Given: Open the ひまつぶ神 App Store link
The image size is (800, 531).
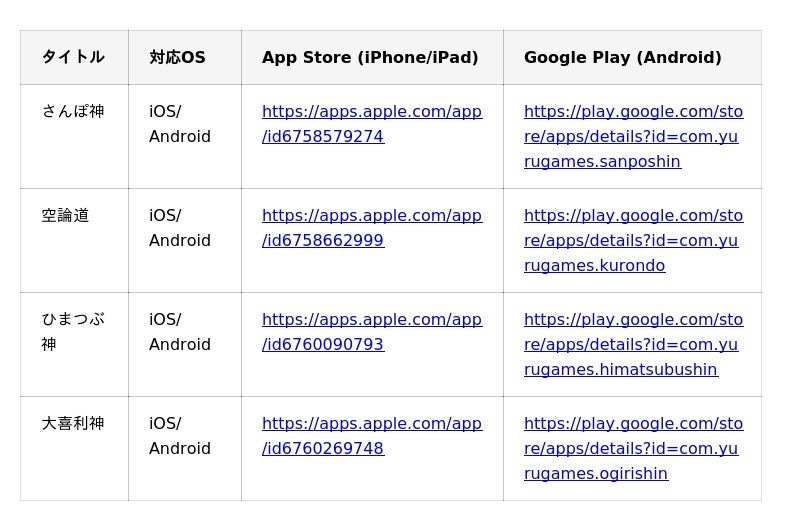Looking at the screenshot, I should coord(371,319).
